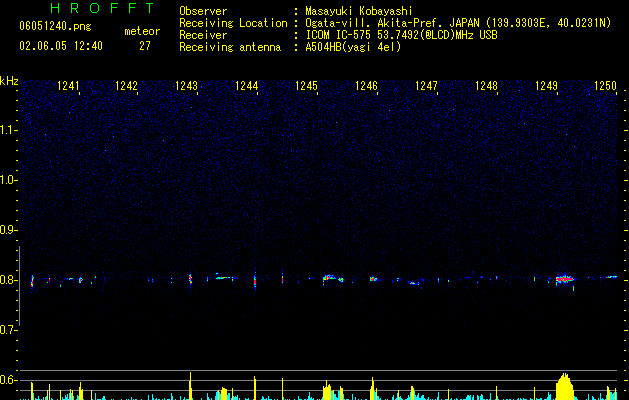
Task: Select antenna value A504HB(yagi 4el)
Action: coord(353,47)
